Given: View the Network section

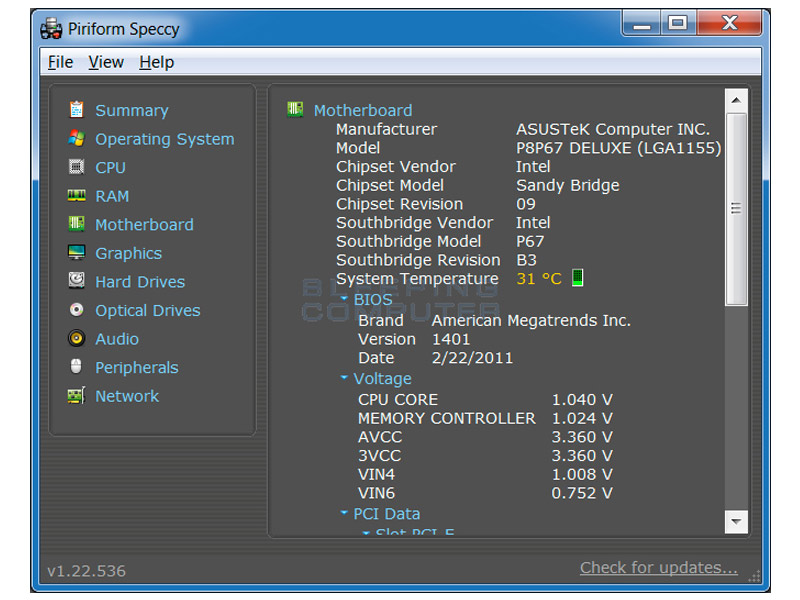Looking at the screenshot, I should point(127,396).
